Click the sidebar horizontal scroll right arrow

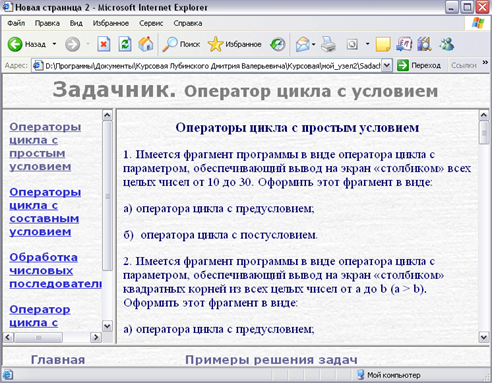point(96,337)
